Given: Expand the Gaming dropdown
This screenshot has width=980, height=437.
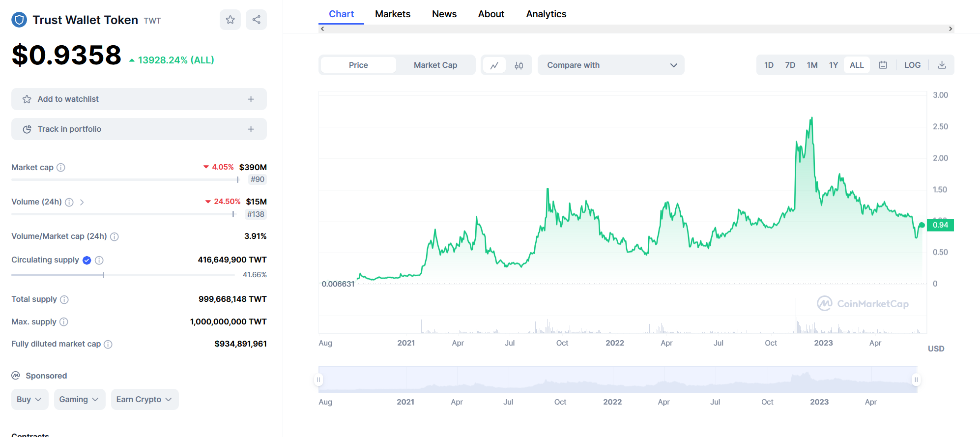Looking at the screenshot, I should (x=80, y=400).
